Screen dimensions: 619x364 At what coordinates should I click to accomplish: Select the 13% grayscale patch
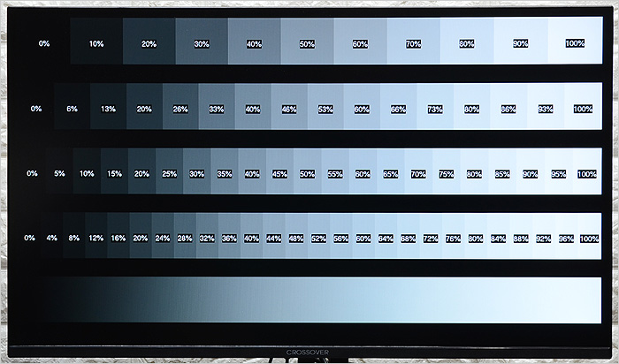pyautogui.click(x=109, y=109)
